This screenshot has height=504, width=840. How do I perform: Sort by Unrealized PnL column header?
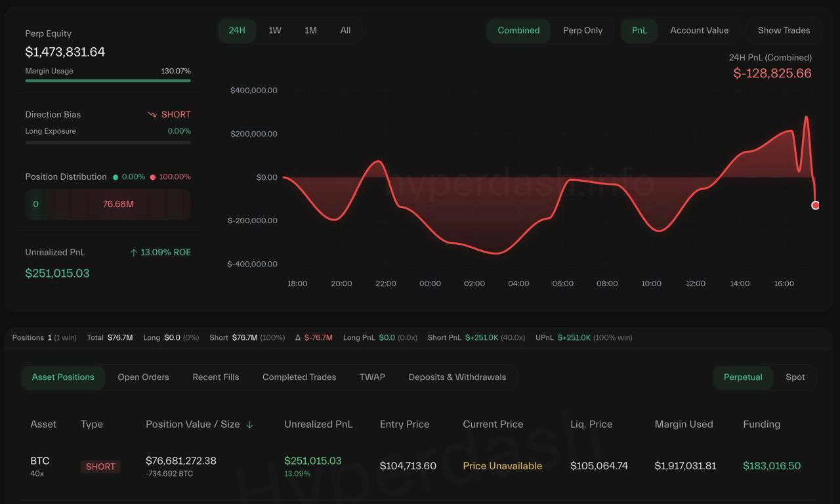(318, 425)
